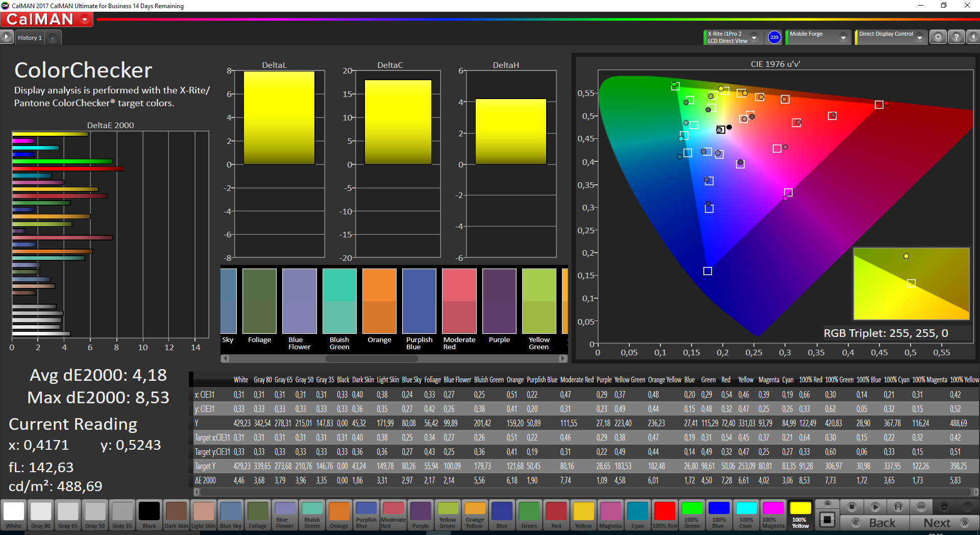Open the CalMAN main menu dropdown
The image size is (980, 535).
coord(85,19)
